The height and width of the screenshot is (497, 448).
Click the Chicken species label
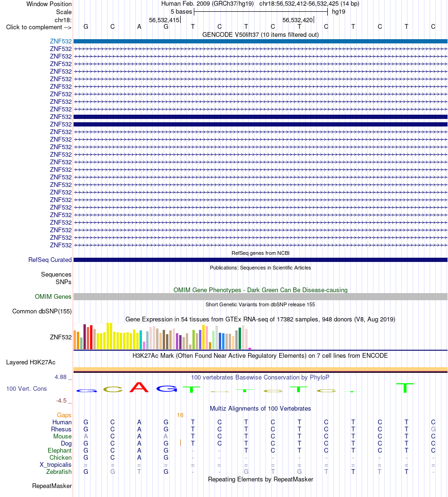point(60,458)
